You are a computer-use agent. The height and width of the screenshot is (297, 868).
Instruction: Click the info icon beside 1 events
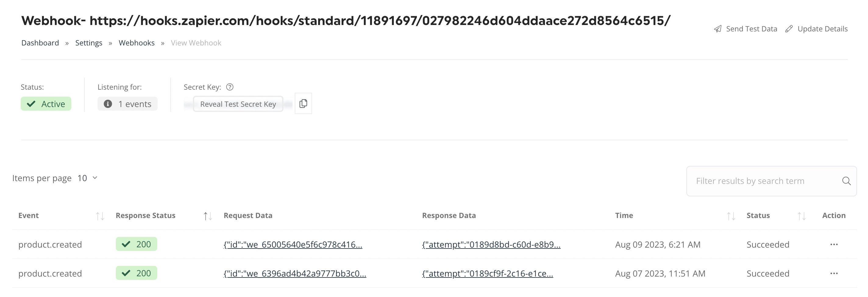108,104
